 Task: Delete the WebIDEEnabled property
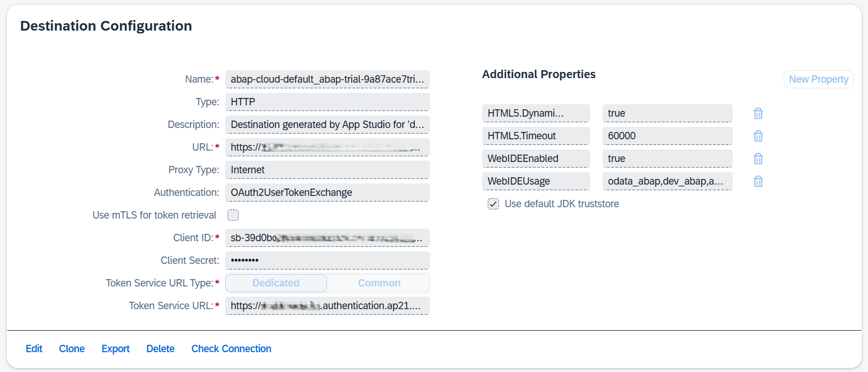758,159
